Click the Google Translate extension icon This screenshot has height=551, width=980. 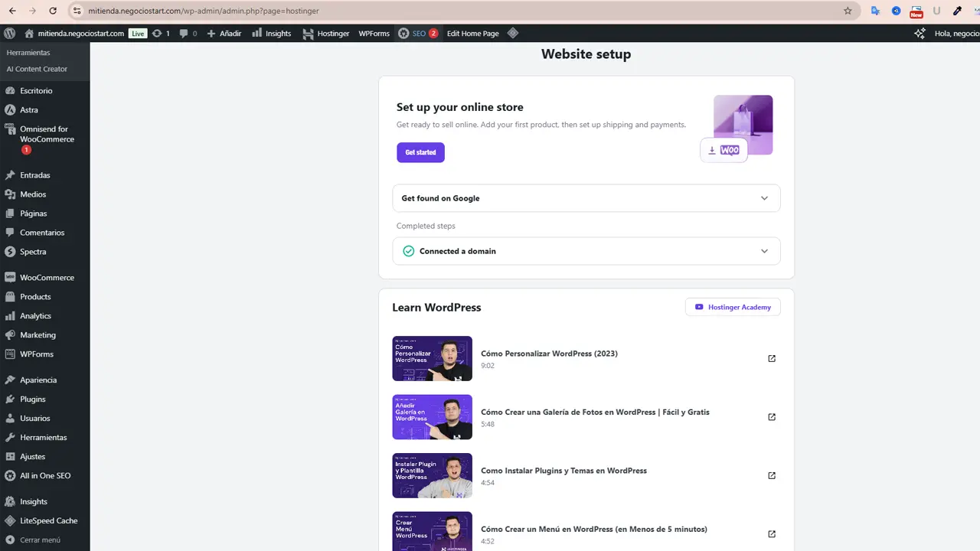876,11
